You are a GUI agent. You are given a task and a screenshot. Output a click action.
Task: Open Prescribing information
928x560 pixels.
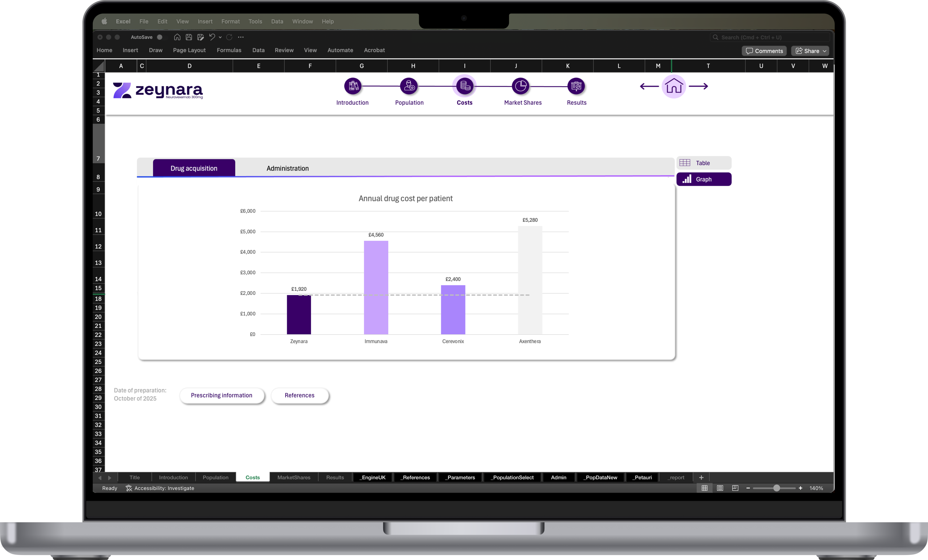221,395
